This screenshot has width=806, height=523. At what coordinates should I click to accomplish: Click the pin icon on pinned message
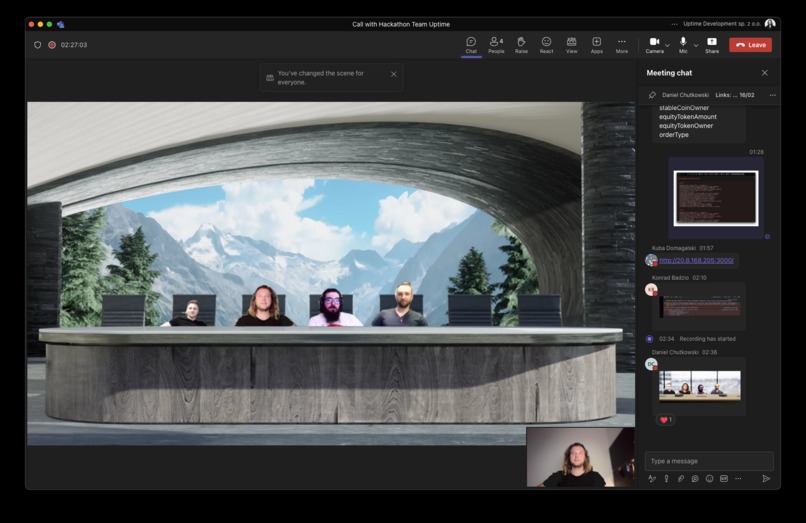pyautogui.click(x=652, y=95)
